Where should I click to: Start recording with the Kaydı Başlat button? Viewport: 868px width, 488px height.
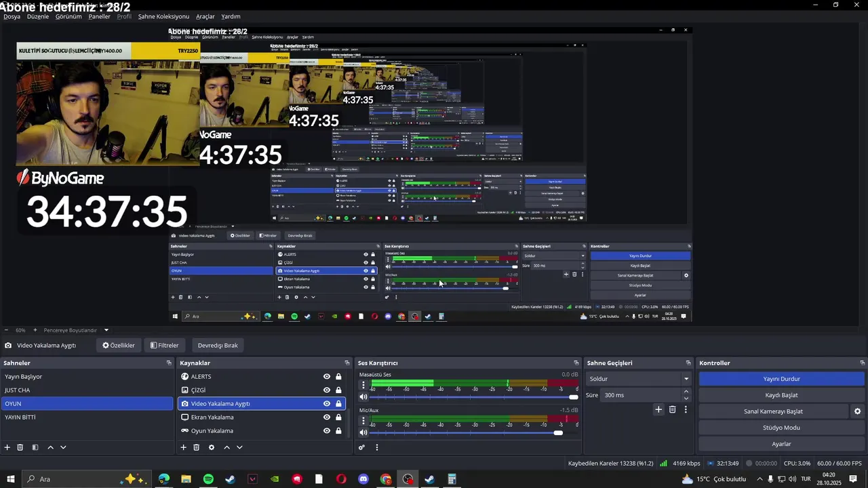pyautogui.click(x=782, y=395)
